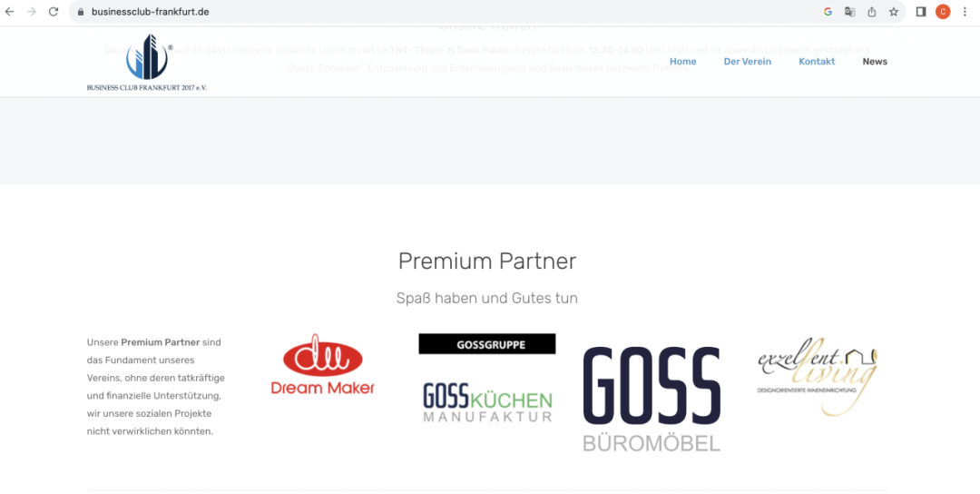
Task: Open the Kontakt page link
Action: coord(817,61)
